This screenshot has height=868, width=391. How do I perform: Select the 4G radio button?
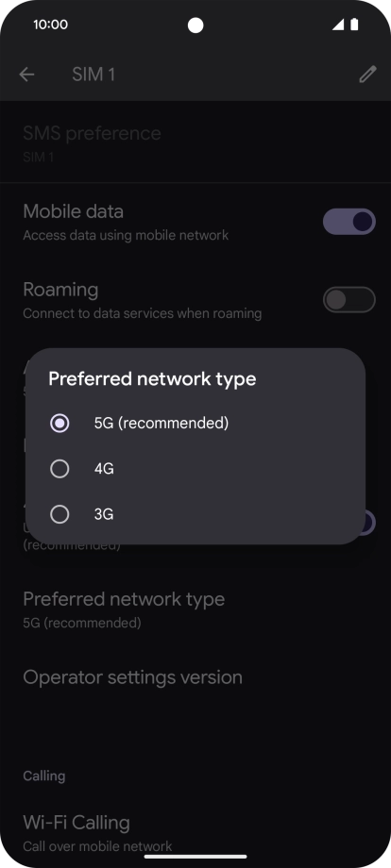point(59,469)
